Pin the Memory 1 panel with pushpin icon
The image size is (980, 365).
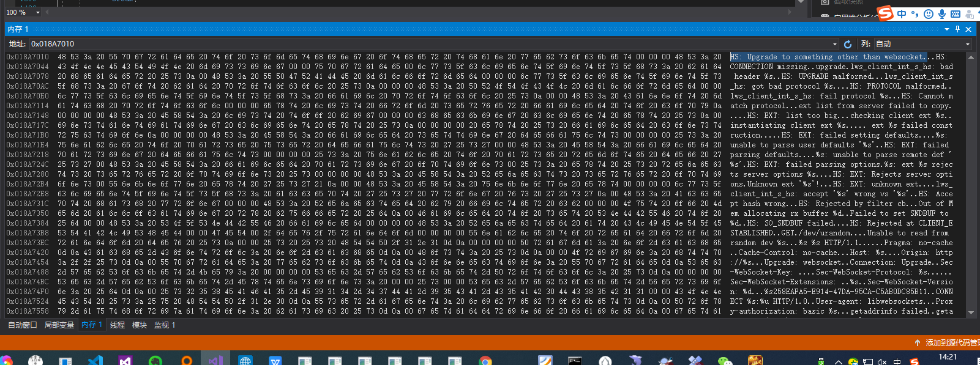click(x=958, y=29)
